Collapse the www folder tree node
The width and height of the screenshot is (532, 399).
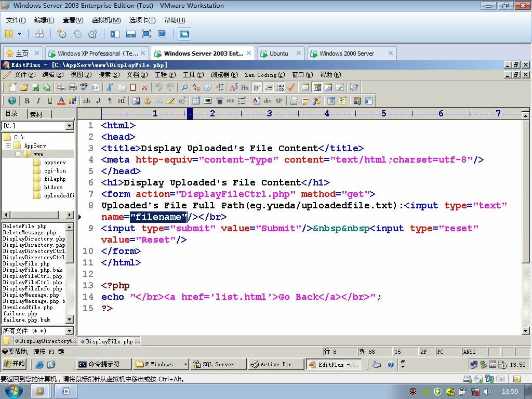point(18,154)
